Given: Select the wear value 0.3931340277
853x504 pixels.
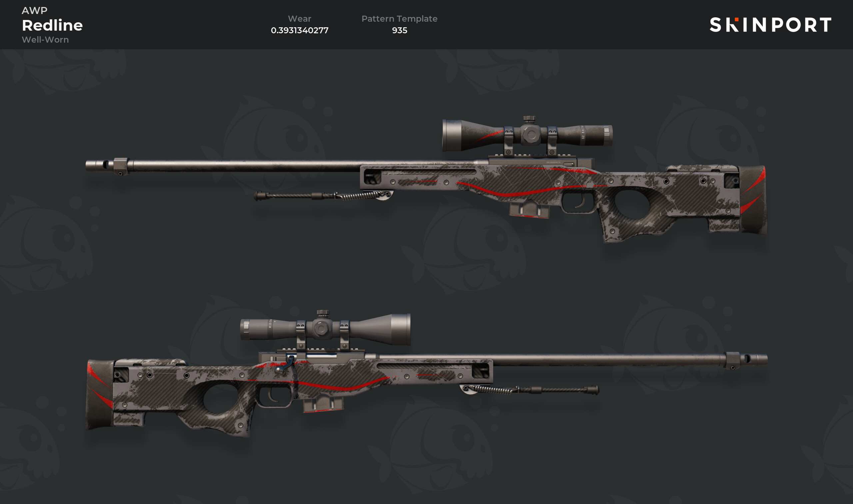Looking at the screenshot, I should (x=300, y=30).
